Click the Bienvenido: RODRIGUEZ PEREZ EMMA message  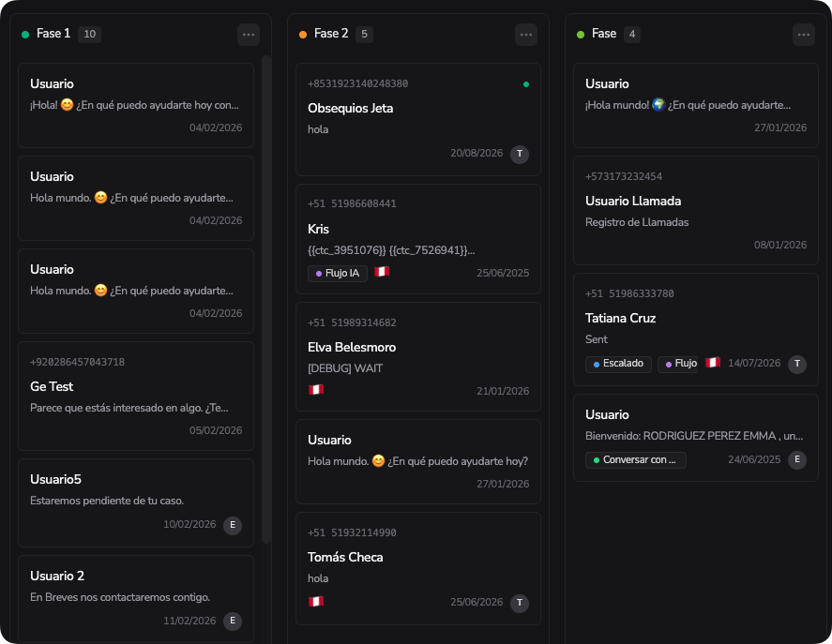click(x=694, y=436)
